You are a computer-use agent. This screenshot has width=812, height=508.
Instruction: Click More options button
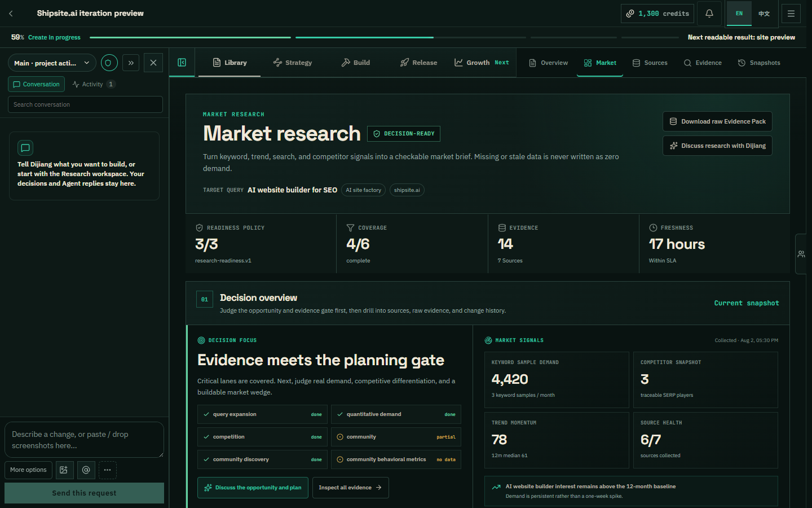tap(28, 470)
